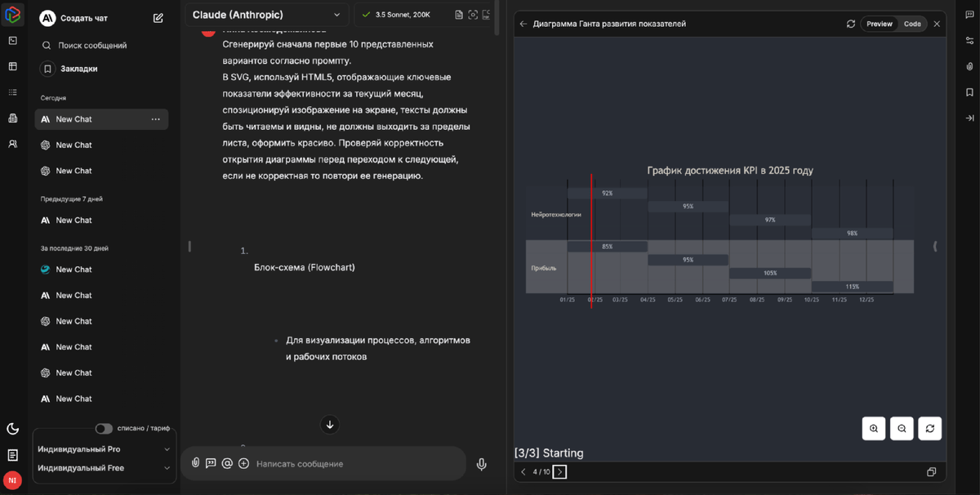Zoom in on the diagram preview

[x=874, y=428]
